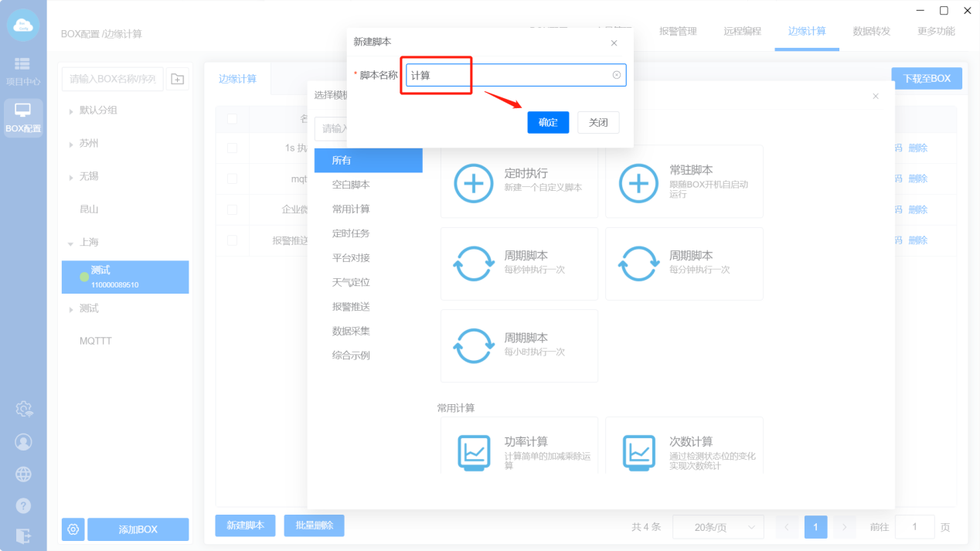This screenshot has height=551, width=980.
Task: Open the 20条/页 page size dropdown
Action: [718, 527]
